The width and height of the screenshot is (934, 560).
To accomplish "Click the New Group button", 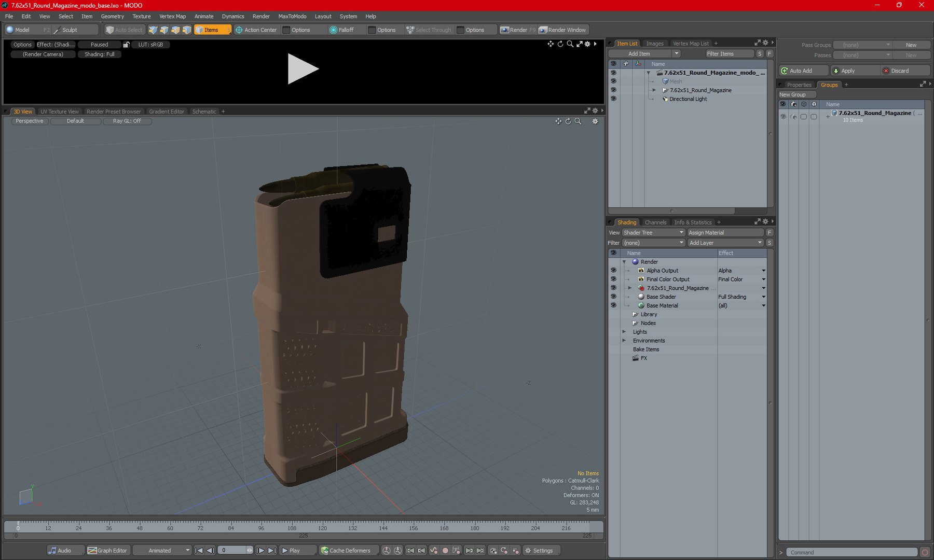I will click(797, 95).
